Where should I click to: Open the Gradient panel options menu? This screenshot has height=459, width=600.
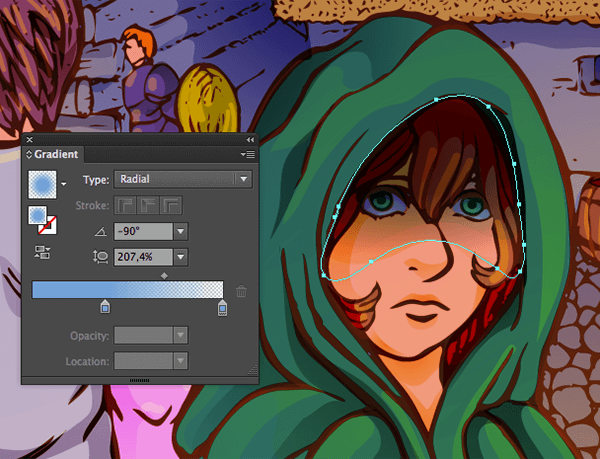248,155
